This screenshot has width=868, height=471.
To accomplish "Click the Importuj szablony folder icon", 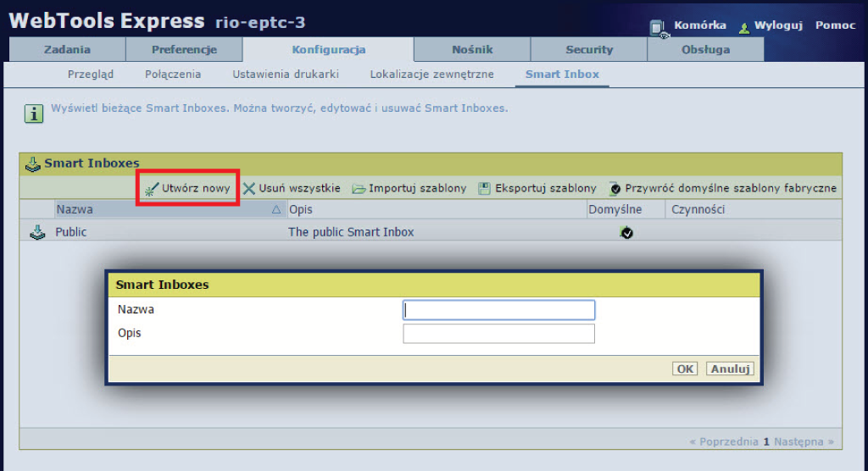I will point(359,188).
